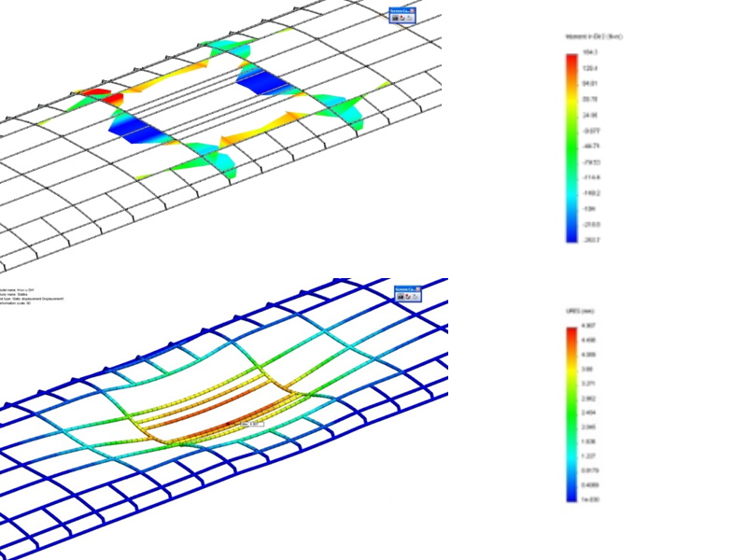
Task: Select the moment legend title text
Action: 588,35
